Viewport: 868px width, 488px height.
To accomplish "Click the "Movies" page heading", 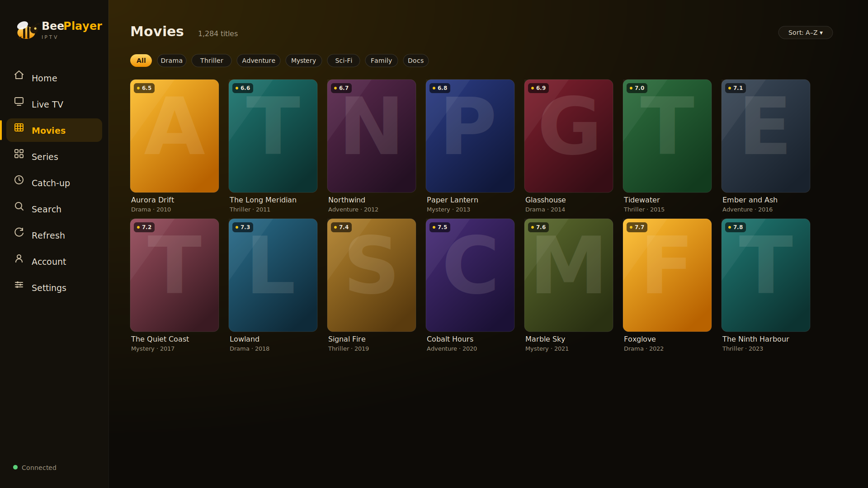I will [157, 31].
